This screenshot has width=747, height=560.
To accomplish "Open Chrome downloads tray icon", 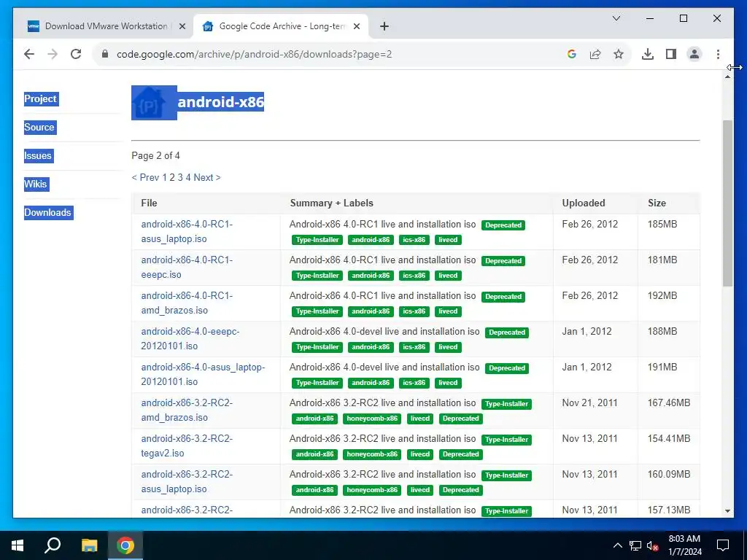I will point(648,54).
